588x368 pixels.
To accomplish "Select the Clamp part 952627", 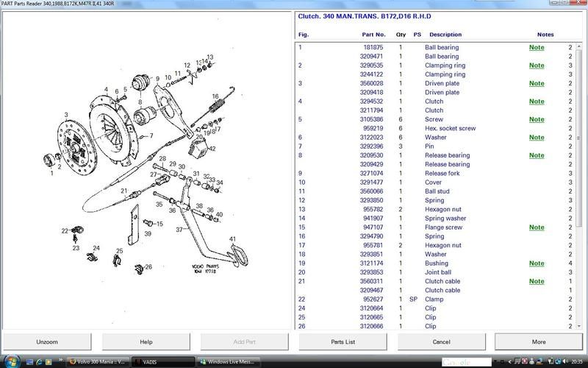I will click(x=435, y=300).
